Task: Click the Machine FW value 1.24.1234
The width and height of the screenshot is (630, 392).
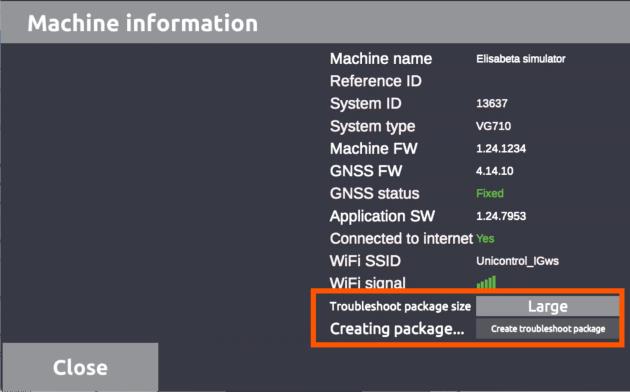Action: point(501,149)
